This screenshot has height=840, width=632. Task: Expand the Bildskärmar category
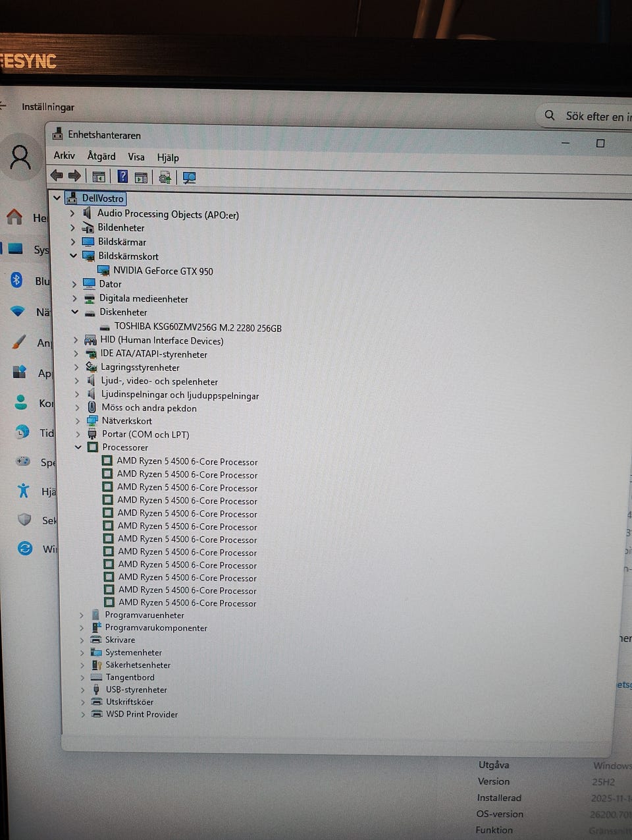[x=73, y=242]
